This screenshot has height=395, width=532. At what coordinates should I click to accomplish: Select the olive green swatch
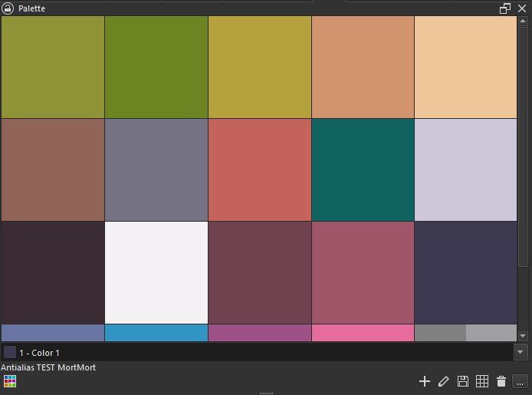click(53, 67)
